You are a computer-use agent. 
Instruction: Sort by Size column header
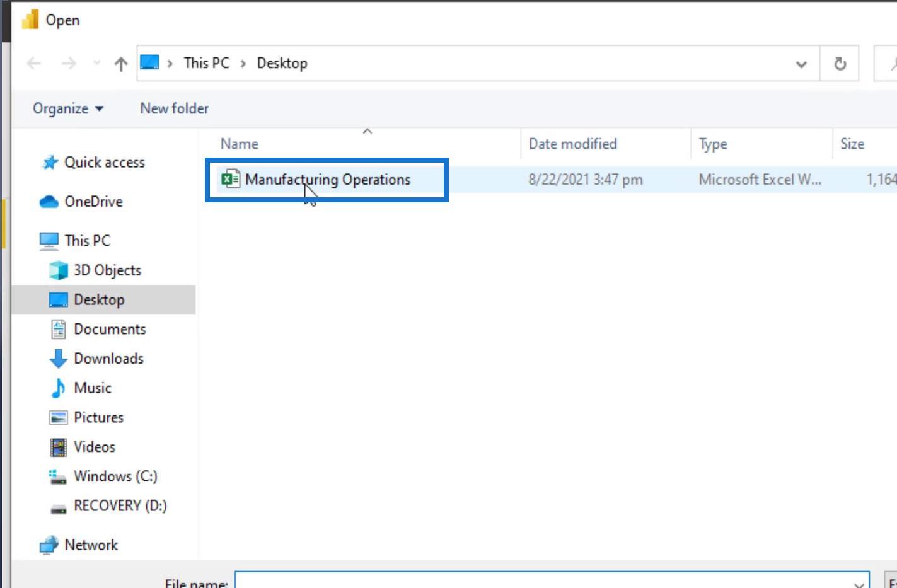(x=852, y=144)
